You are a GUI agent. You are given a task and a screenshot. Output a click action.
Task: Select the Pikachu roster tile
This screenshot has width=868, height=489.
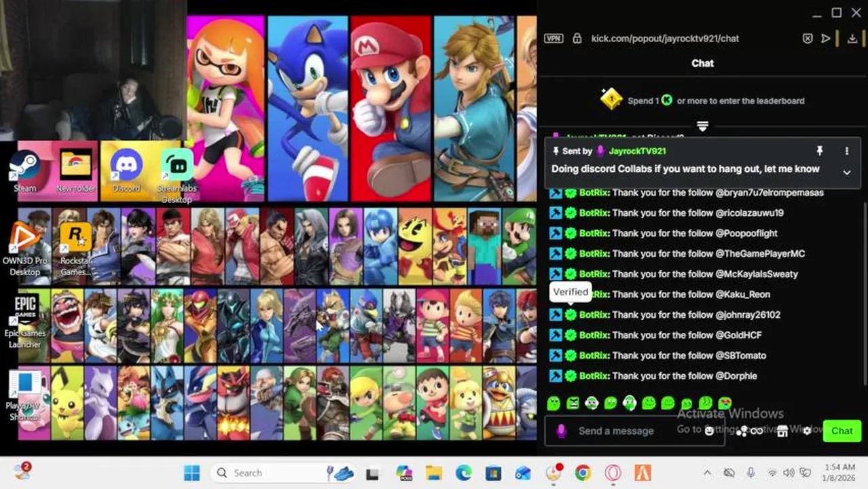pos(67,403)
